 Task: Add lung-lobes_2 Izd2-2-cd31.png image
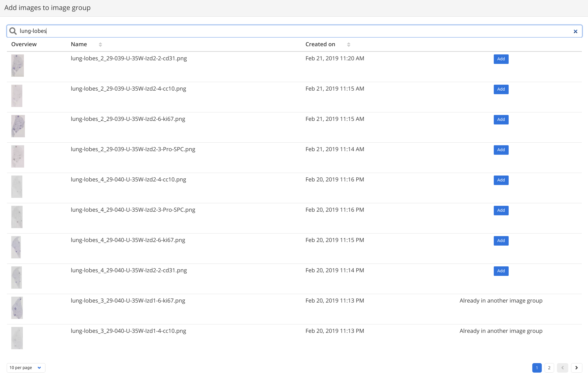pos(501,59)
